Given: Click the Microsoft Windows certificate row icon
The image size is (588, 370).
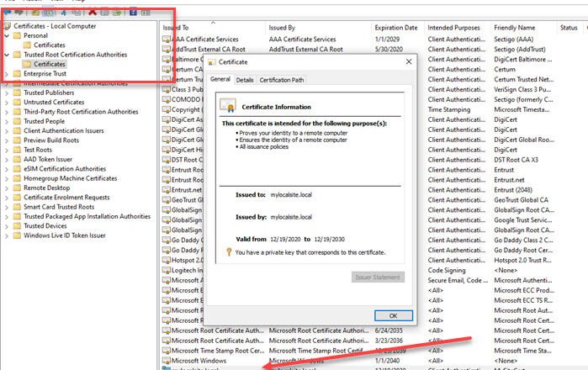Looking at the screenshot, I should coord(166,361).
